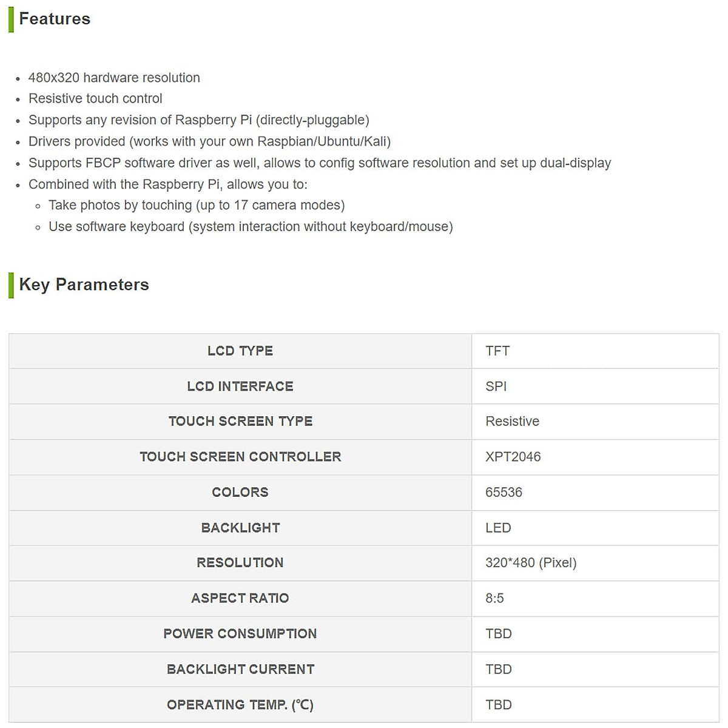
Task: Click the Key Parameters section heading
Action: (84, 285)
